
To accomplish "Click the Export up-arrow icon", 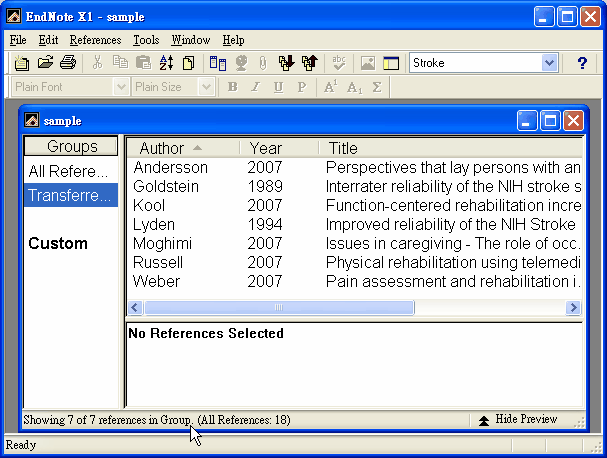I will click(x=309, y=63).
